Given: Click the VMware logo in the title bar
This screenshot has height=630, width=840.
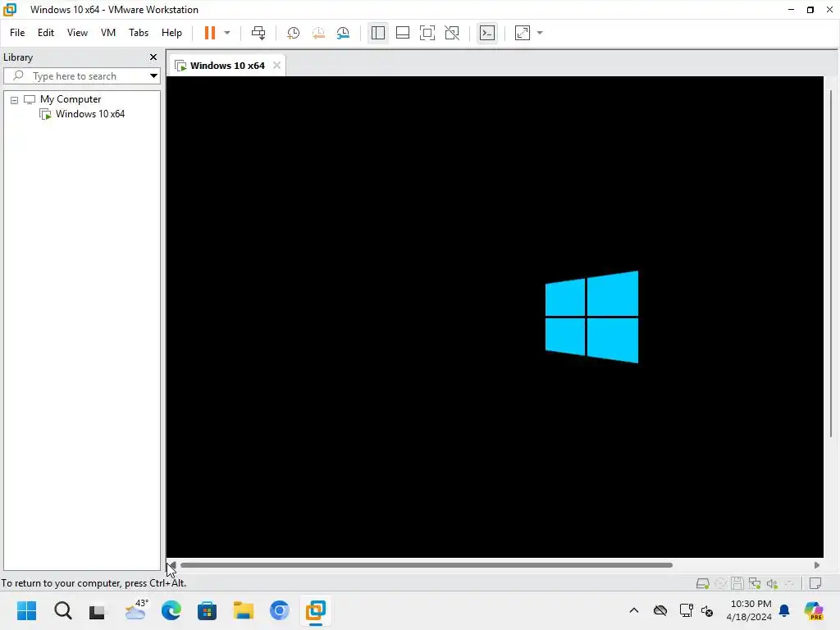Looking at the screenshot, I should 10,10.
